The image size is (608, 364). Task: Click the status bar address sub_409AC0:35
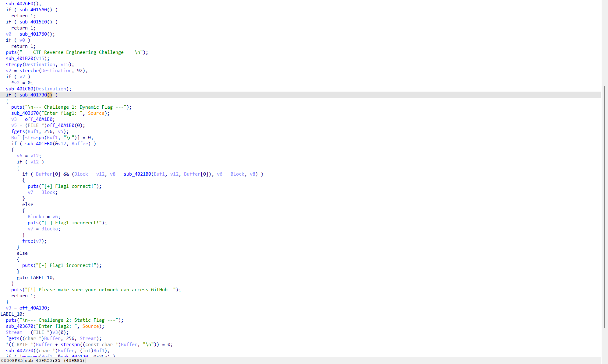coord(42,361)
